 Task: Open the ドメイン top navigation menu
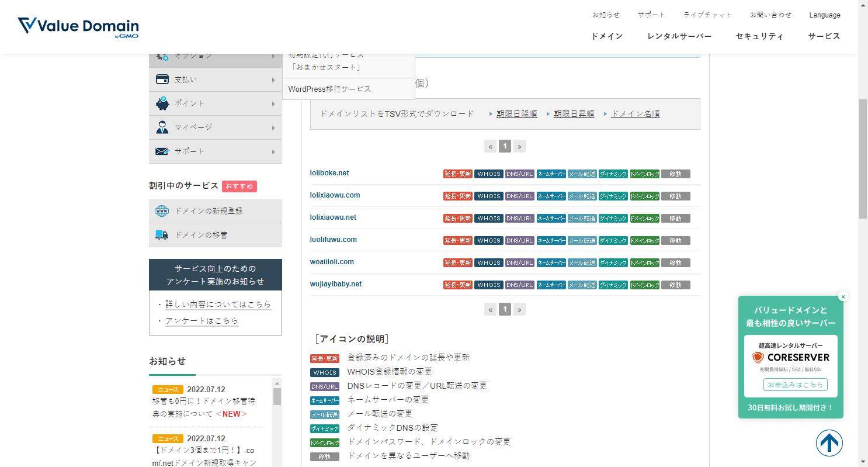tap(607, 36)
